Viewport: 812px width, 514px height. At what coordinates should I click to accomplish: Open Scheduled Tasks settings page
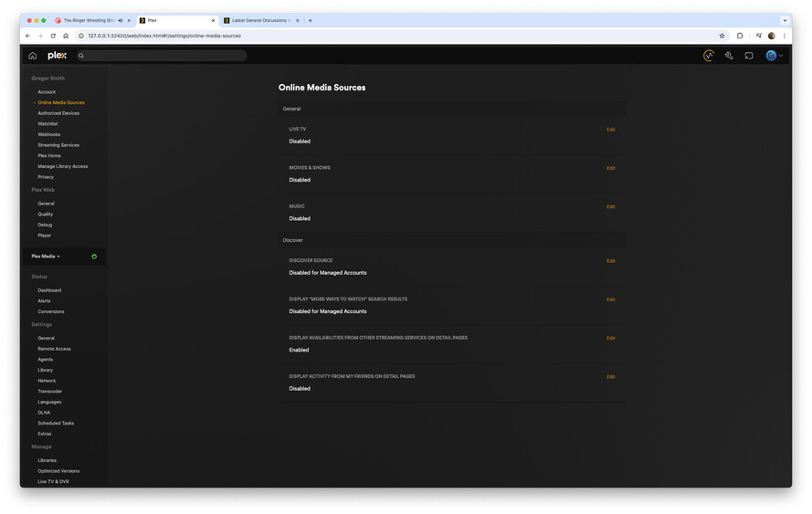pyautogui.click(x=56, y=424)
